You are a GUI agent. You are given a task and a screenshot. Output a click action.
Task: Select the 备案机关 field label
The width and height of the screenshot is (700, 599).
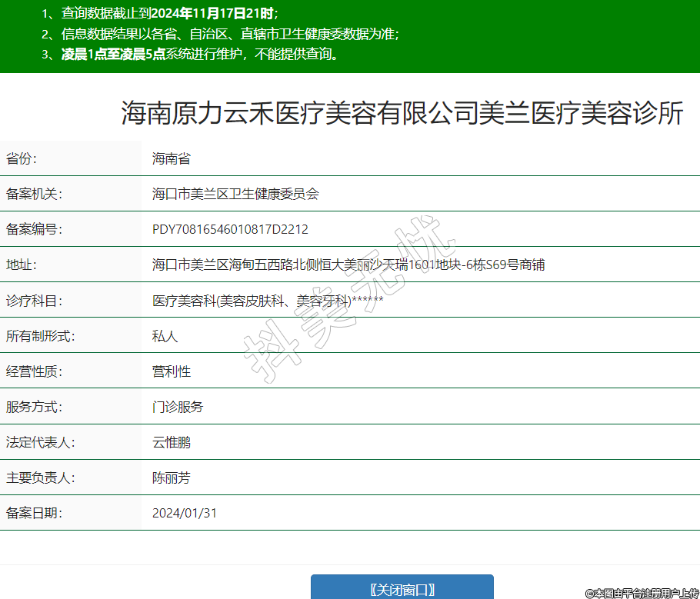tap(34, 194)
